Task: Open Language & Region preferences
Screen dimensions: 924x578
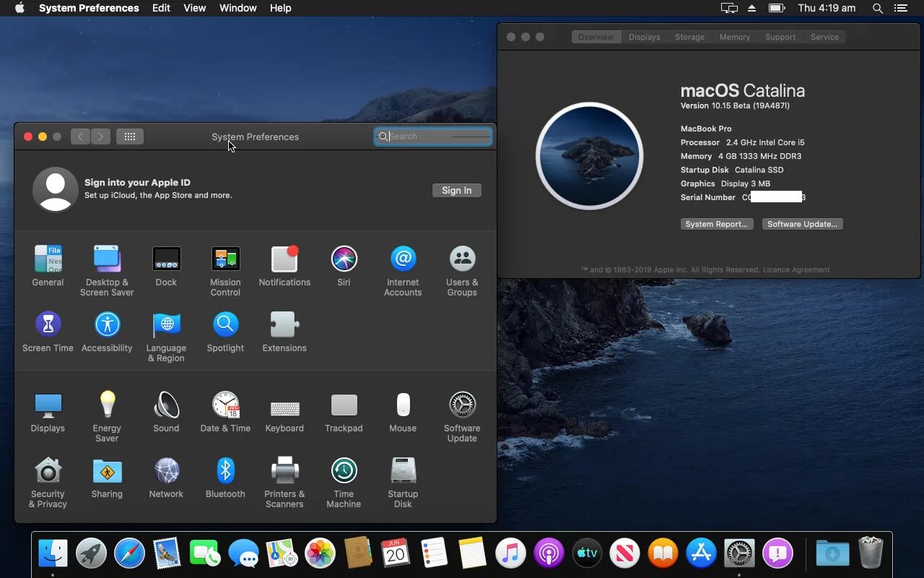Action: point(166,336)
